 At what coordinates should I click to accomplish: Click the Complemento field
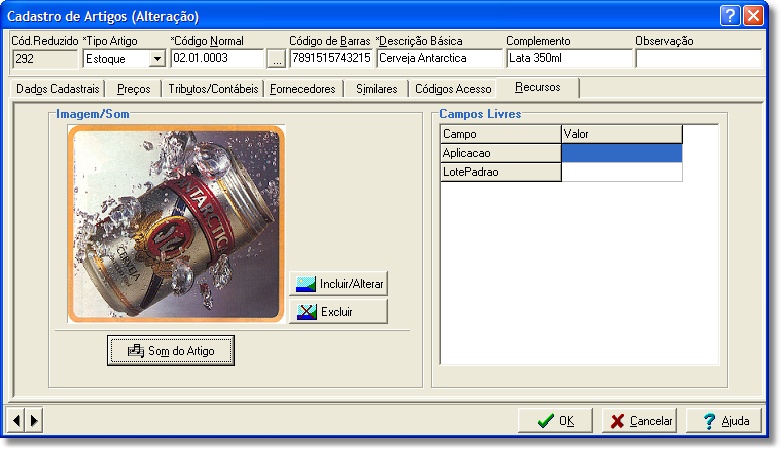point(569,58)
